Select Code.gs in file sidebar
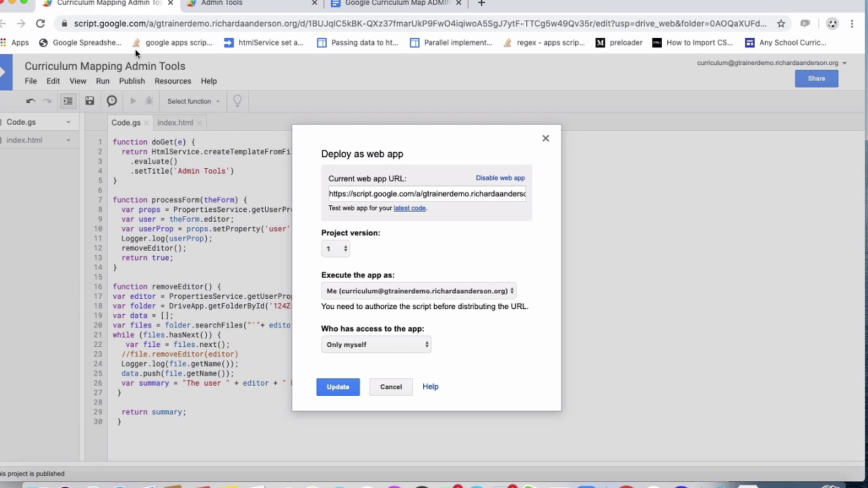This screenshot has height=488, width=868. [21, 123]
